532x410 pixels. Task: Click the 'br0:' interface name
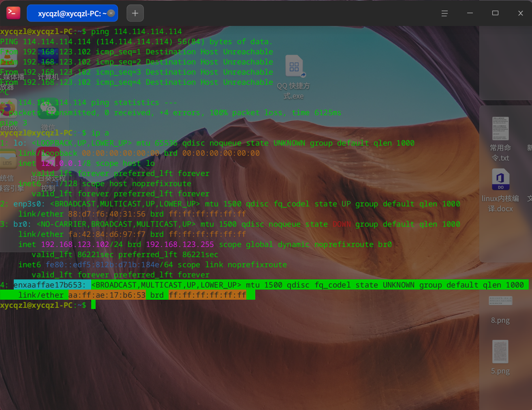tap(23, 224)
